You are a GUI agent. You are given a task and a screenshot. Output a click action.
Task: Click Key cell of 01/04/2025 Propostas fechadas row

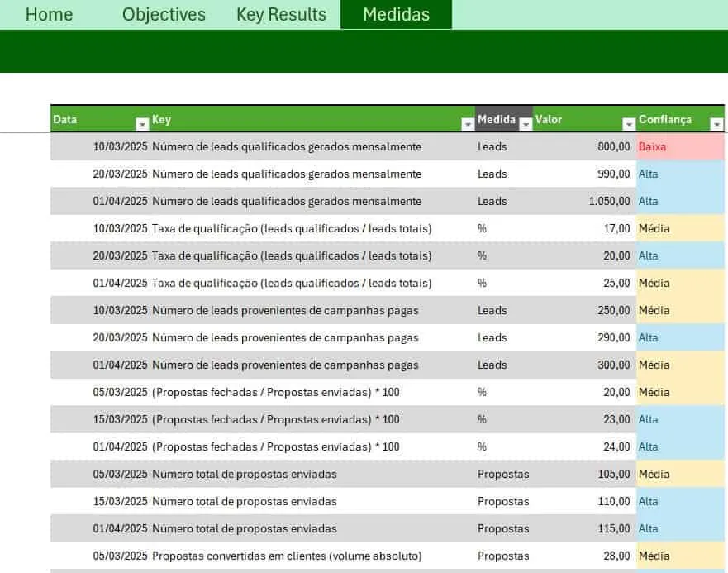click(x=312, y=446)
